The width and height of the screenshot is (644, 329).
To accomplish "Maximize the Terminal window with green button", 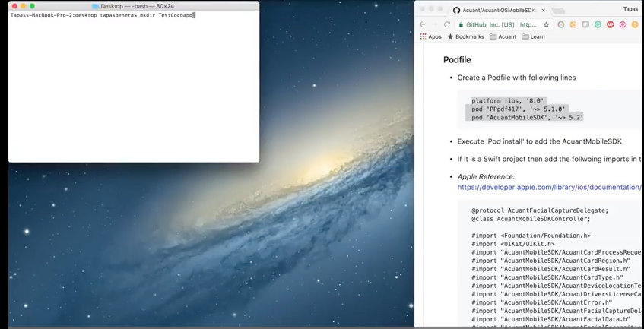I will coord(33,6).
